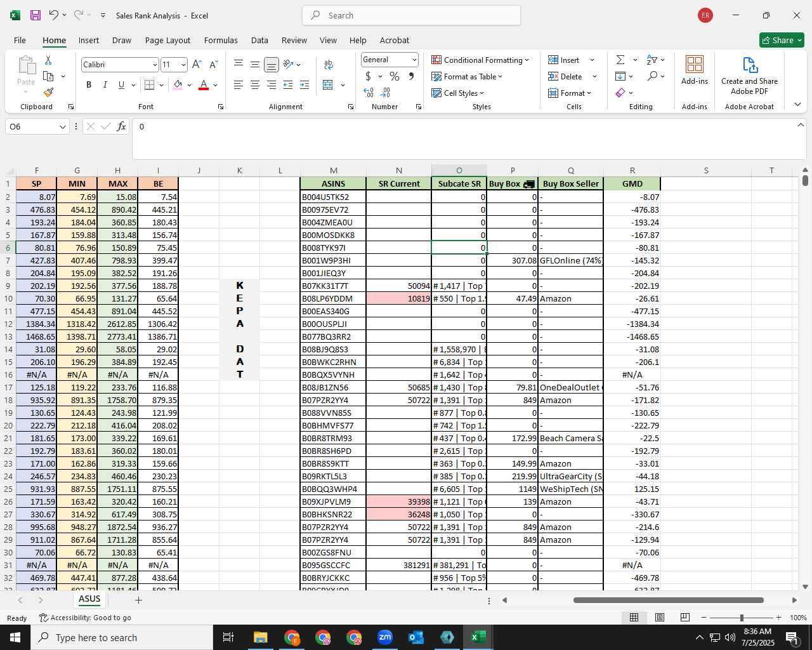Click the Undo arrow icon

(x=54, y=15)
